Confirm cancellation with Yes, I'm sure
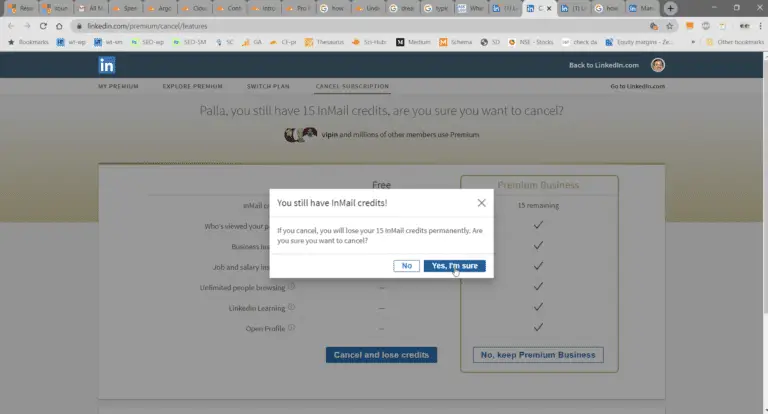Screen dimensions: 768x414 [x=455, y=266]
